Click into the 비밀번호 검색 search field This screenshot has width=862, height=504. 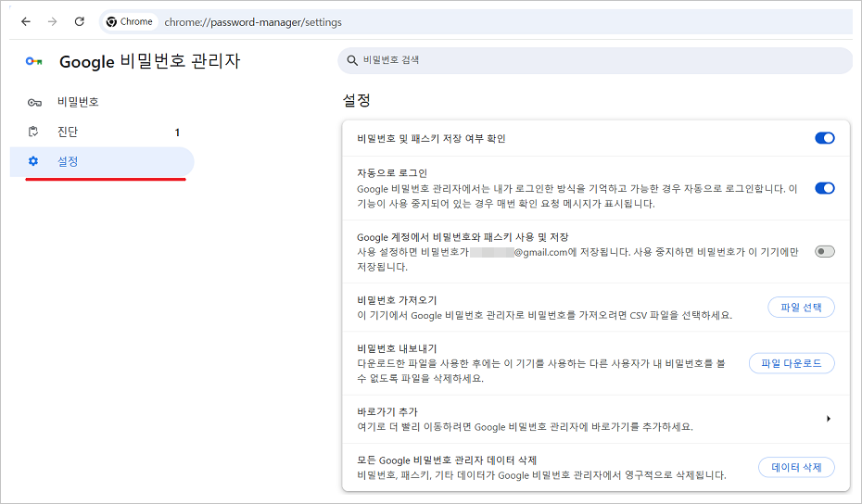[595, 60]
